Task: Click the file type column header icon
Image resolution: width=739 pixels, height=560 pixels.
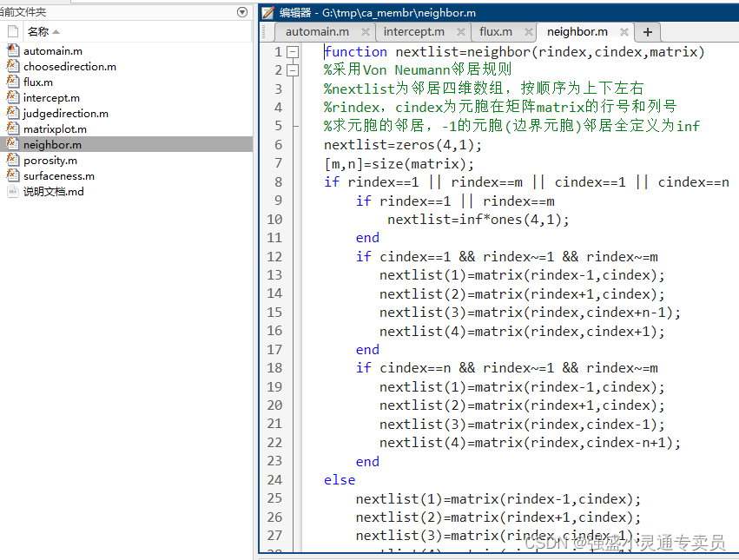Action: point(13,31)
